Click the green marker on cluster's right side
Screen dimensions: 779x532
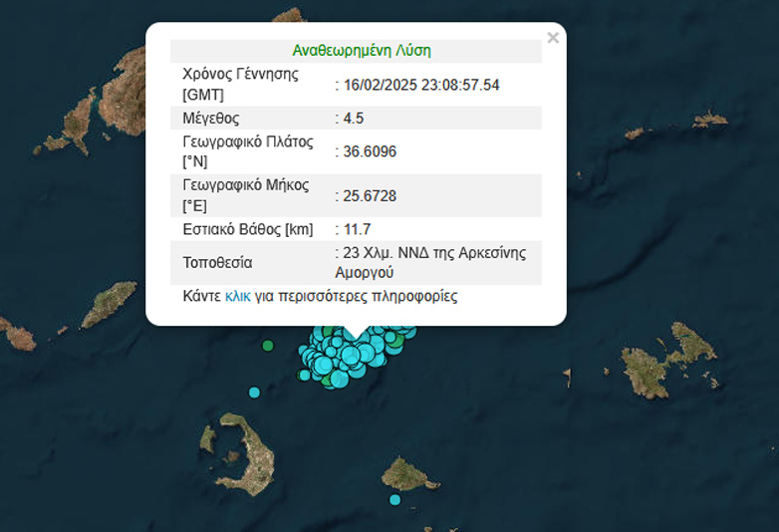[x=394, y=342]
